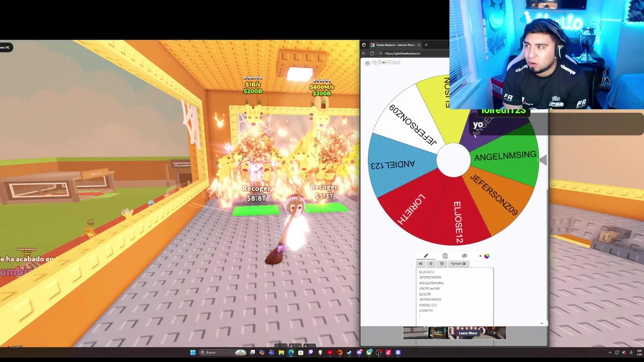Image resolution: width=644 pixels, height=362 pixels.
Task: Click the spinthewheel.io address bar
Action: [x=413, y=53]
